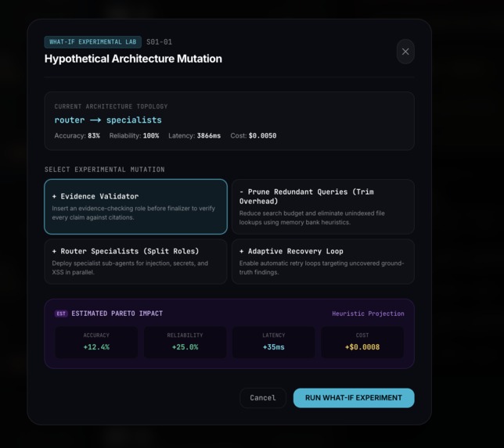Image resolution: width=504 pixels, height=448 pixels.
Task: Choose the Prune Redundant Queries mutation
Action: point(322,206)
